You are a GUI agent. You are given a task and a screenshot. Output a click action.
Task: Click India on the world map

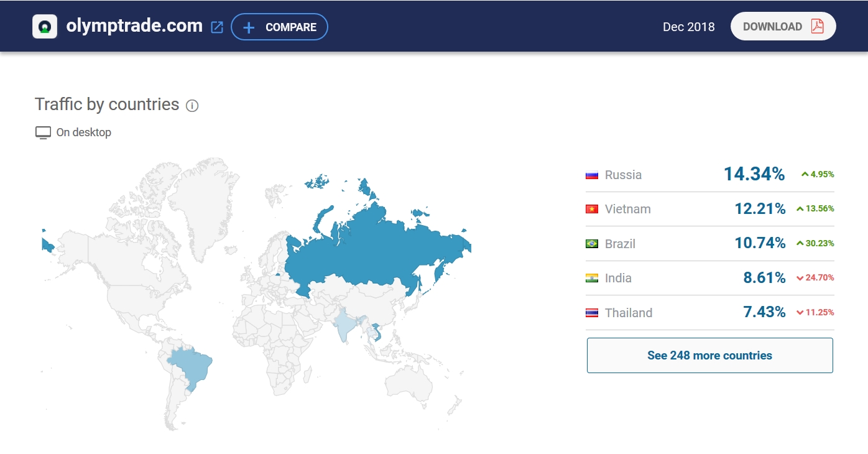(344, 323)
